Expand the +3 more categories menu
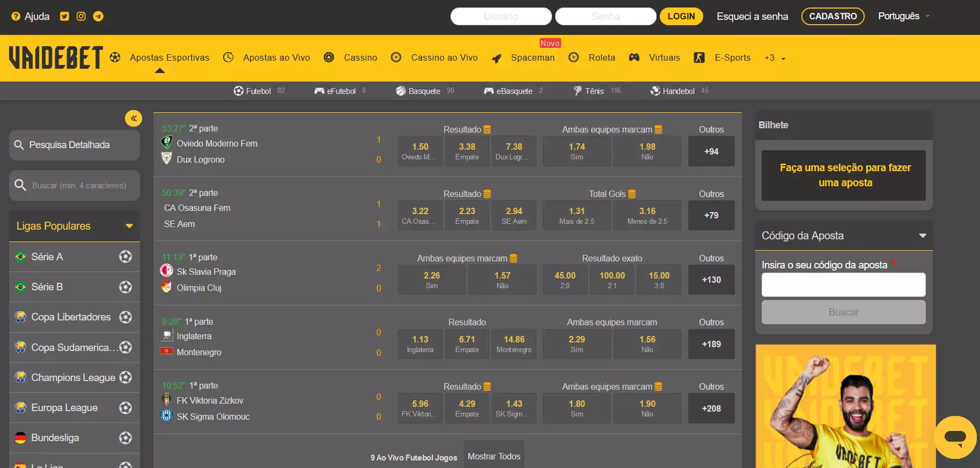The image size is (980, 468). (775, 58)
